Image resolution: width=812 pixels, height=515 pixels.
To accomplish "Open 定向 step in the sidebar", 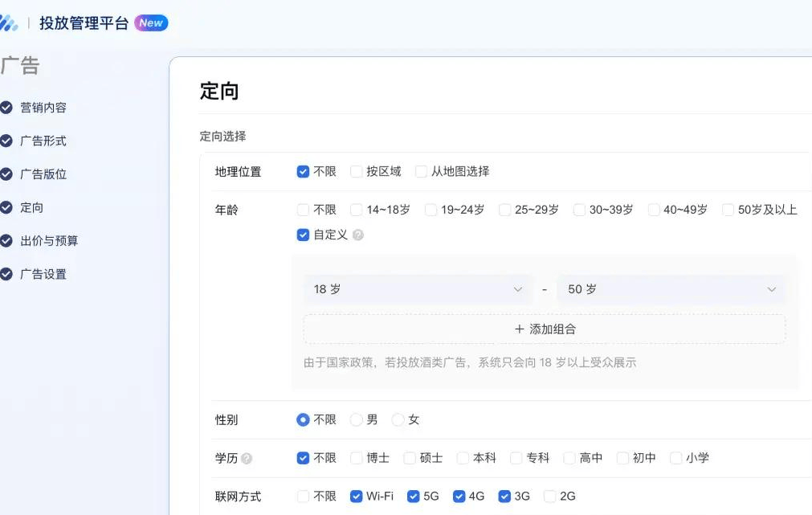I will [x=32, y=208].
